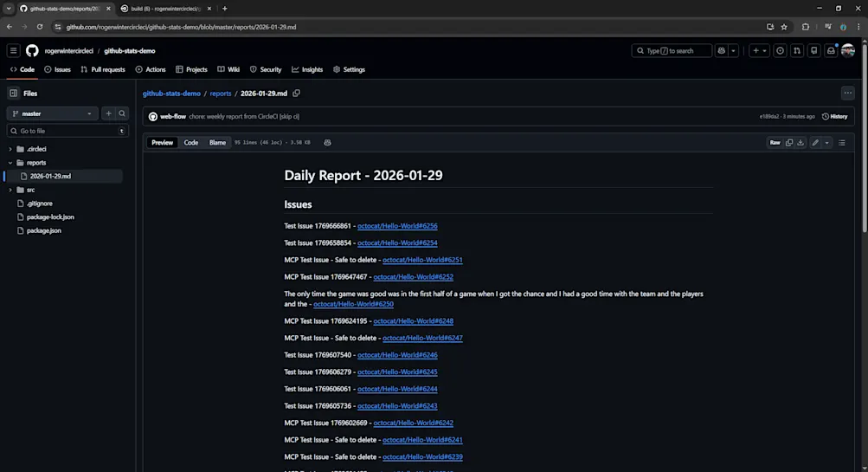Switch to the Preview view
The height and width of the screenshot is (472, 868).
tap(162, 142)
